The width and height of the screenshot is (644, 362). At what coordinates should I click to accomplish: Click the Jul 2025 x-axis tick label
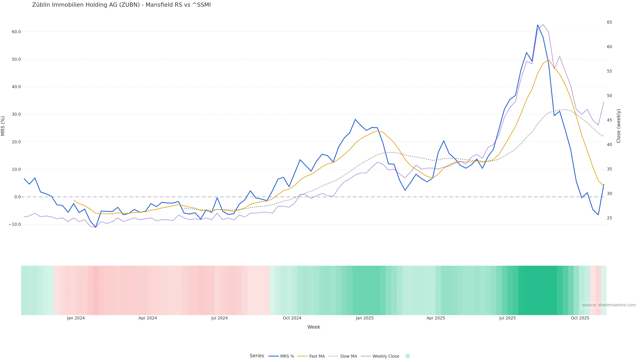click(x=507, y=318)
